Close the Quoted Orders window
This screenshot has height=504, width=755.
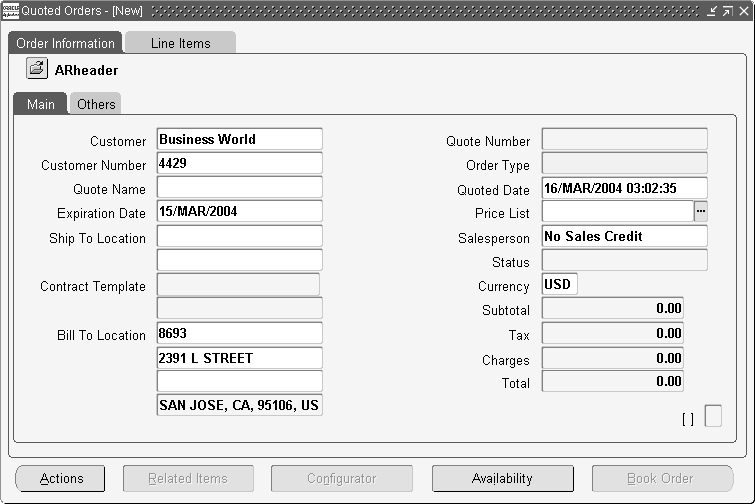point(744,11)
